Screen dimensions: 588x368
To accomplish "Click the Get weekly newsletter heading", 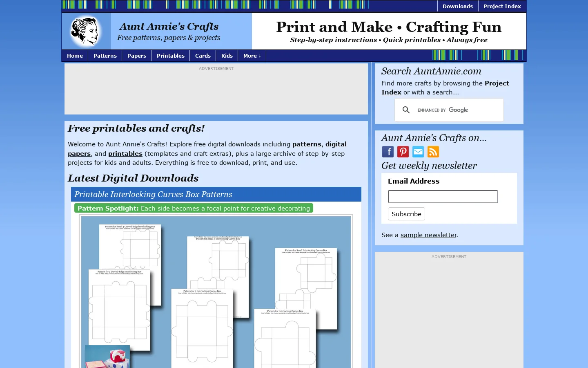I will (x=429, y=166).
